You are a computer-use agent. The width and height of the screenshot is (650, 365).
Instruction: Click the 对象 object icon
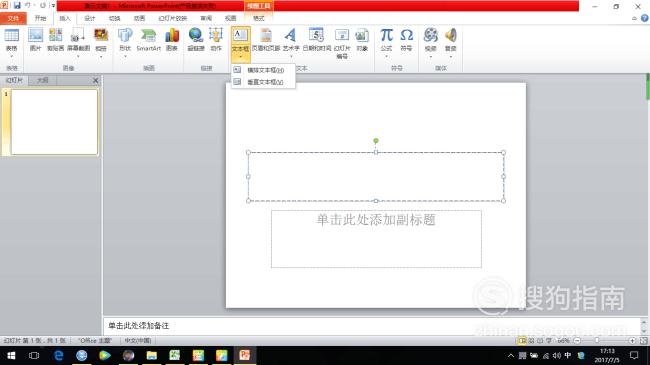pos(362,35)
